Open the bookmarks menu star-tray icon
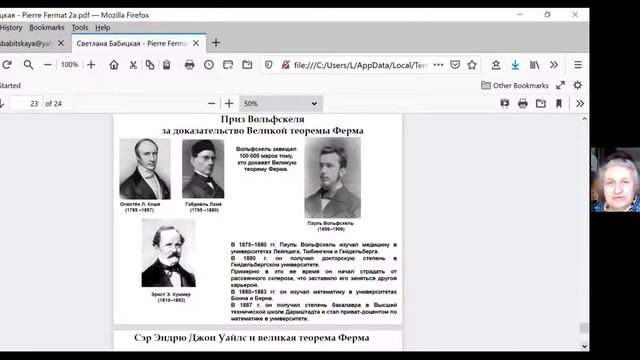640x360 pixels. click(x=496, y=65)
